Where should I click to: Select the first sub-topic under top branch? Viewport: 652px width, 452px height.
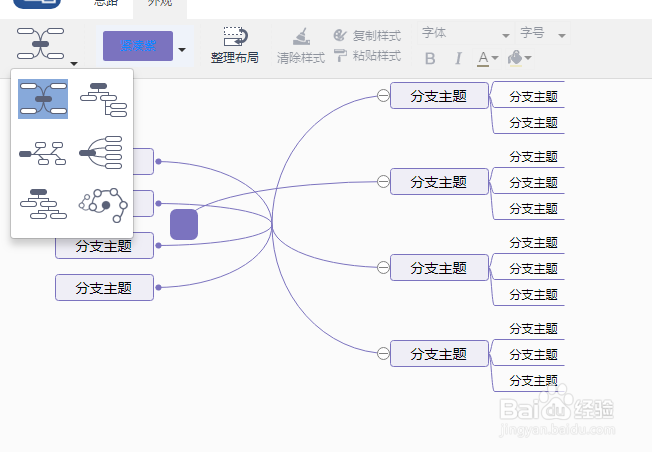[533, 97]
